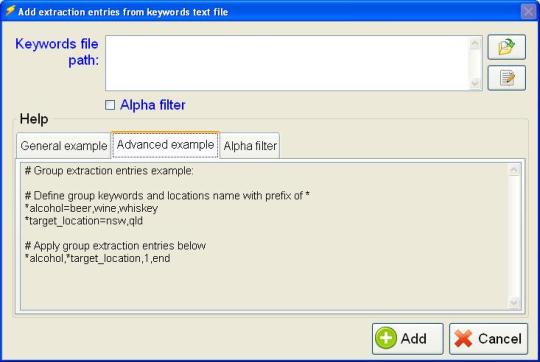Click the help text scroll up arrow

pyautogui.click(x=515, y=170)
